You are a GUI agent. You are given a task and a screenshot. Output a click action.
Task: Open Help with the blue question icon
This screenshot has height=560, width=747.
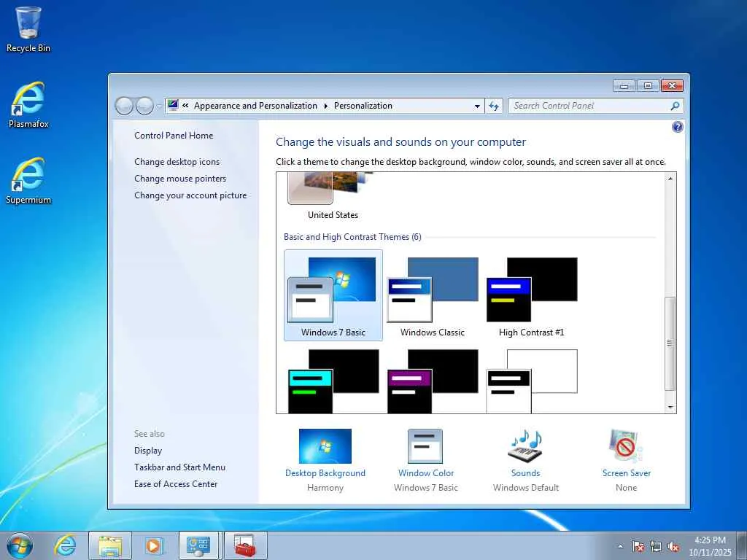pyautogui.click(x=677, y=127)
